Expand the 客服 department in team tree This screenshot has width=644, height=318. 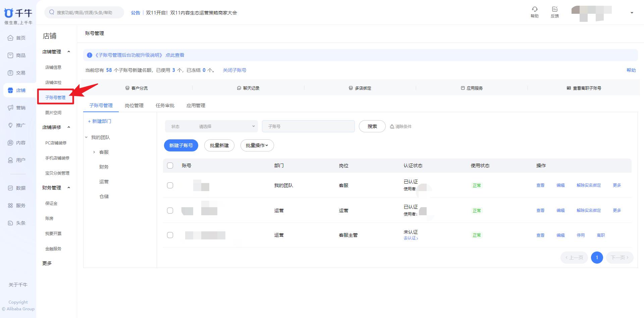click(x=94, y=152)
